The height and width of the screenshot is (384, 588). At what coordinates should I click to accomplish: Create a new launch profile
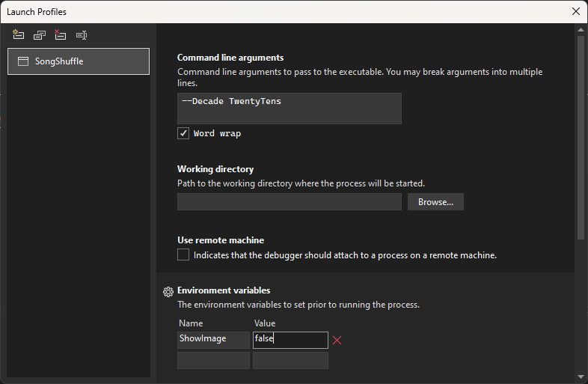[x=19, y=35]
